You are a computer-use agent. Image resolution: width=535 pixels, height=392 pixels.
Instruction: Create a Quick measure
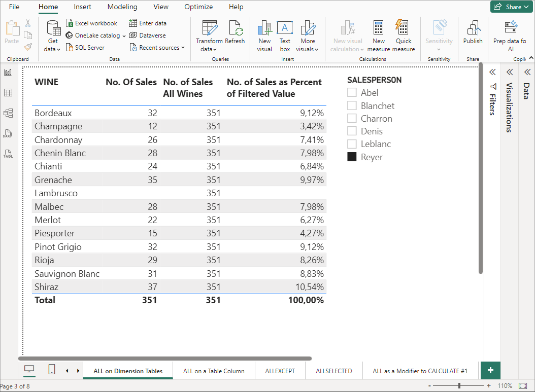(x=404, y=36)
